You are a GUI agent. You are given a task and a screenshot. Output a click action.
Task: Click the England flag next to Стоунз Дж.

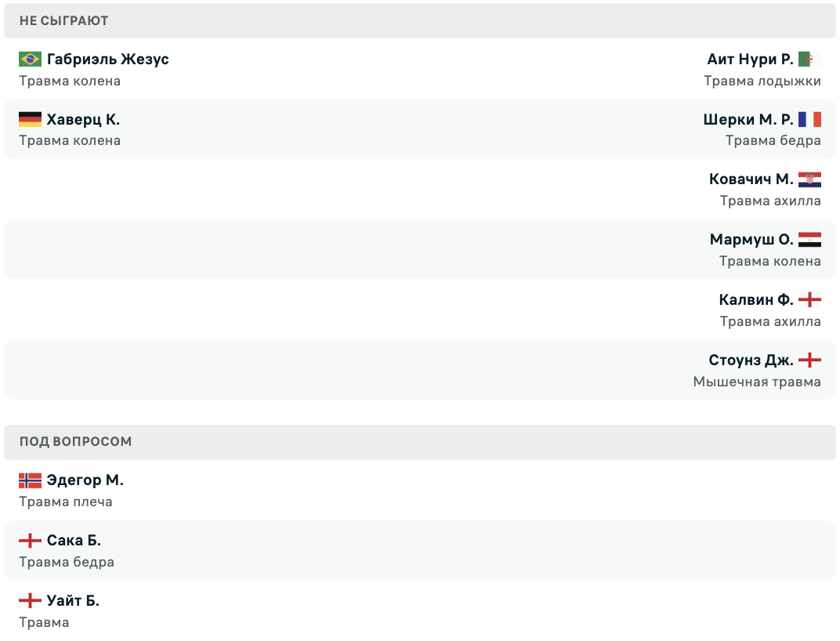click(809, 360)
